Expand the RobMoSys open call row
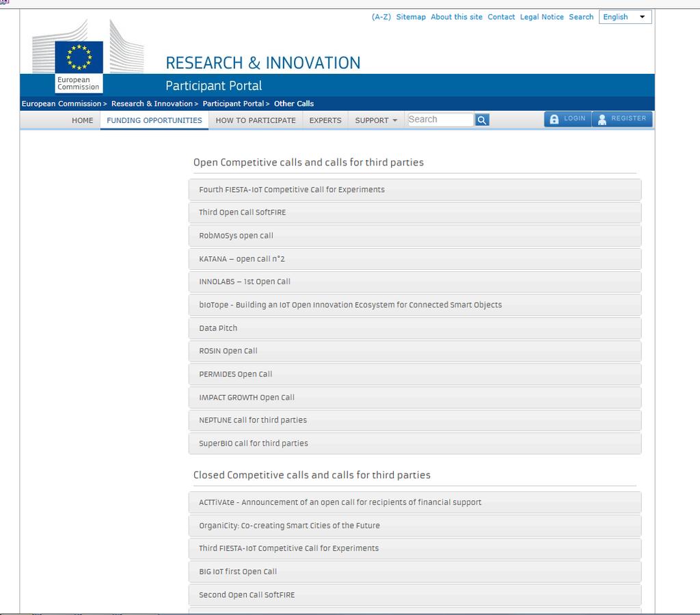 (415, 236)
